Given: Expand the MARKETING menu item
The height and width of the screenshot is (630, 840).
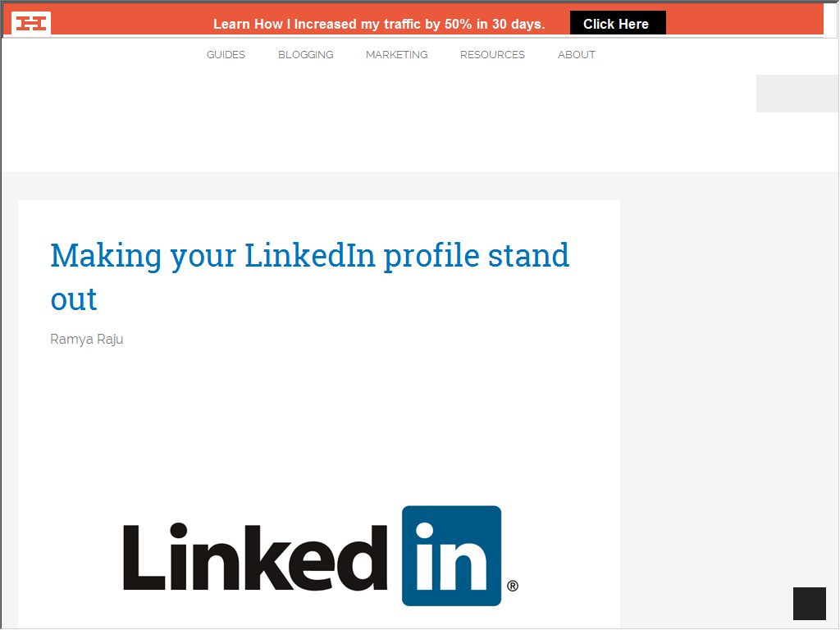Looking at the screenshot, I should (x=396, y=55).
